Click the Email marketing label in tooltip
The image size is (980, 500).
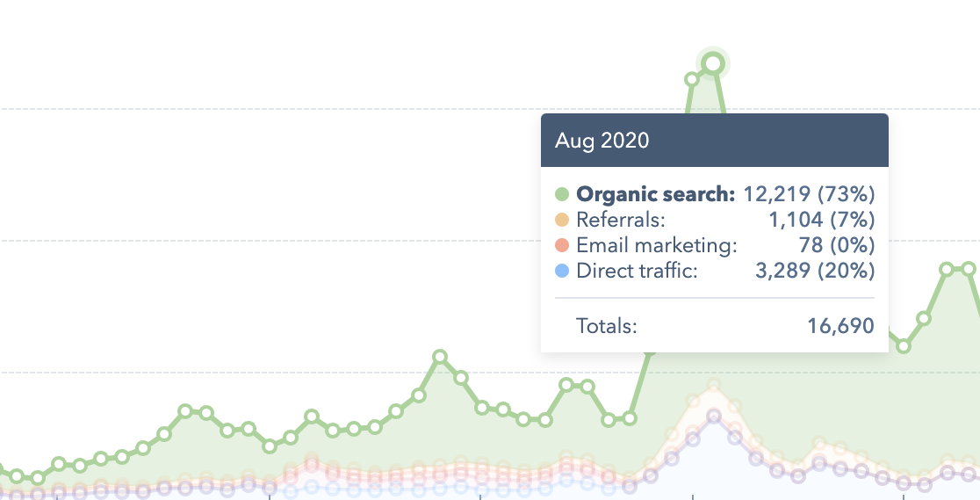tap(657, 245)
